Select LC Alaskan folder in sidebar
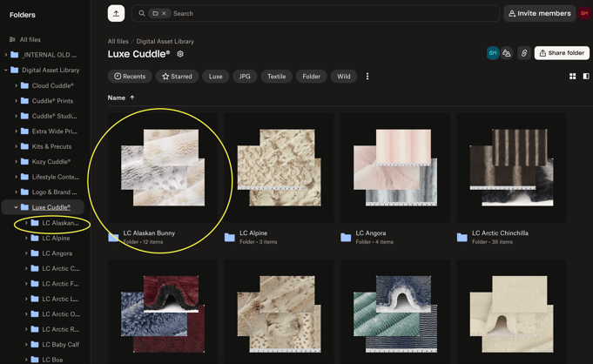 click(x=60, y=223)
